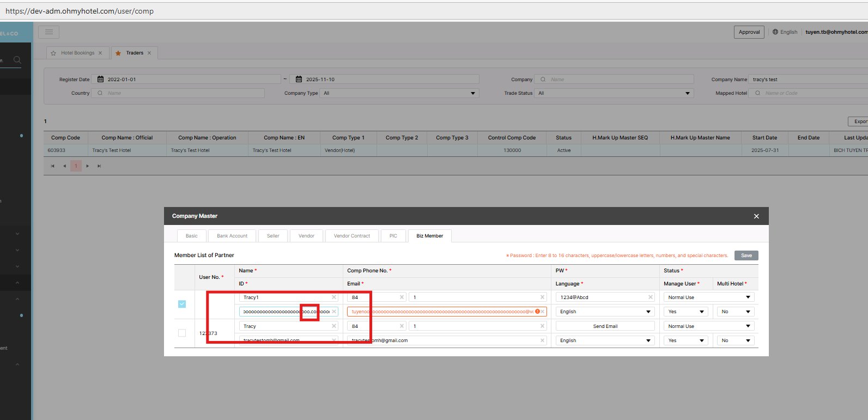Expand the Trade Status dropdown
The image size is (868, 420).
coord(615,93)
